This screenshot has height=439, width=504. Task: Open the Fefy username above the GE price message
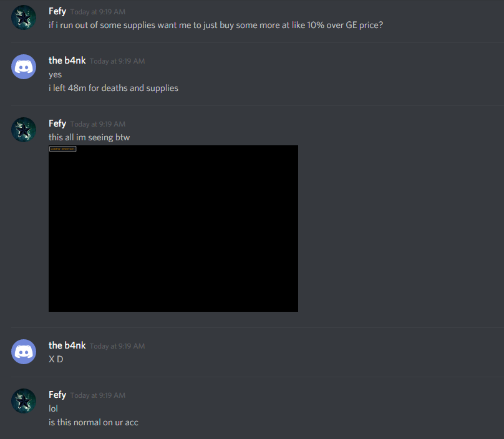57,11
